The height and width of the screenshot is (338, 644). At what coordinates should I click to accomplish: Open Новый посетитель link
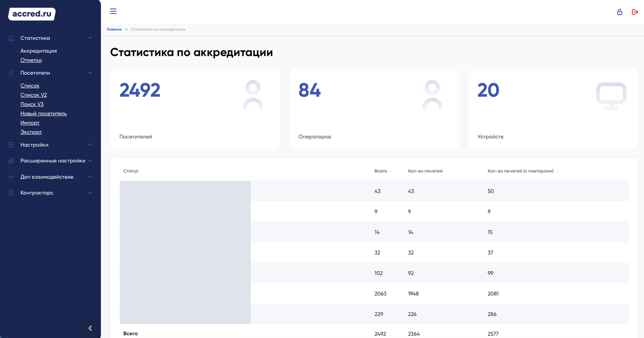pyautogui.click(x=43, y=114)
